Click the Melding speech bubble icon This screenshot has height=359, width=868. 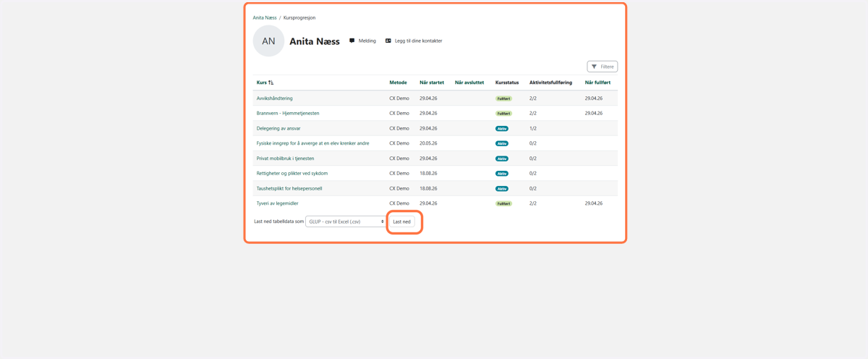point(352,41)
